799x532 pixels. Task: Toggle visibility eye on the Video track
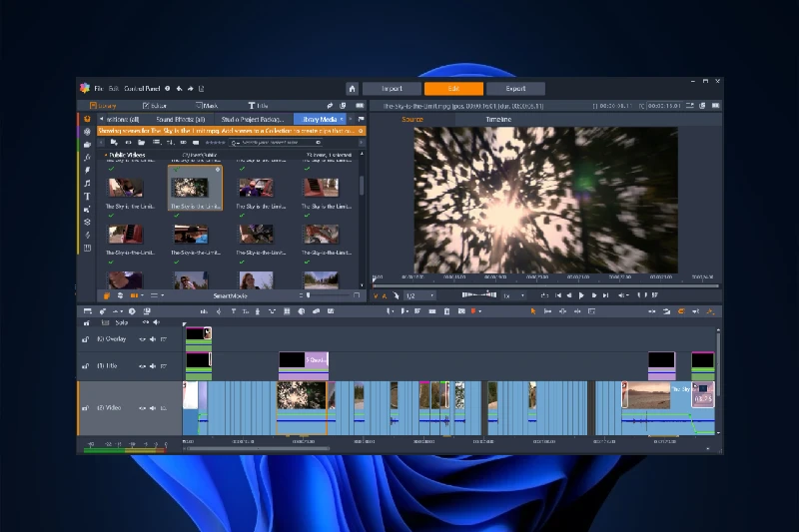coord(142,408)
